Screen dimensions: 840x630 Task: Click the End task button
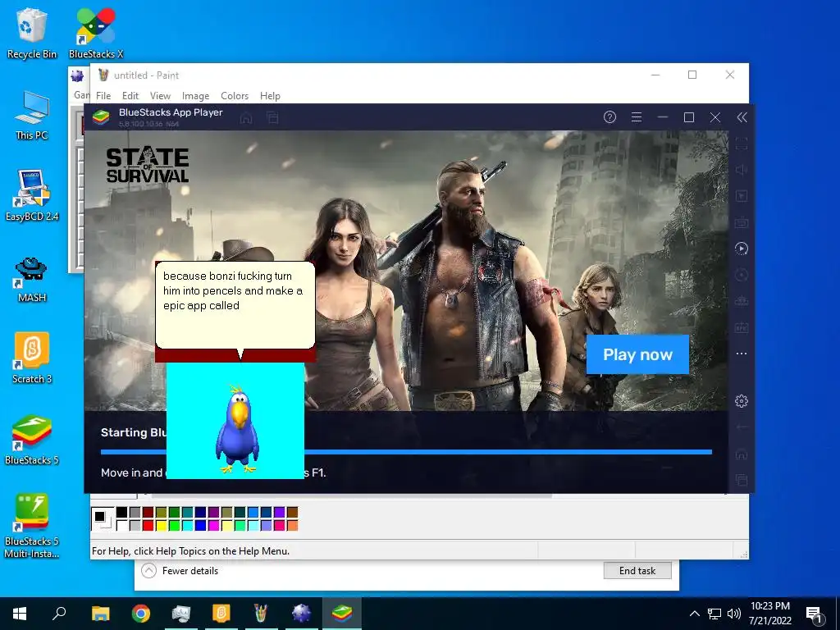[x=637, y=571]
